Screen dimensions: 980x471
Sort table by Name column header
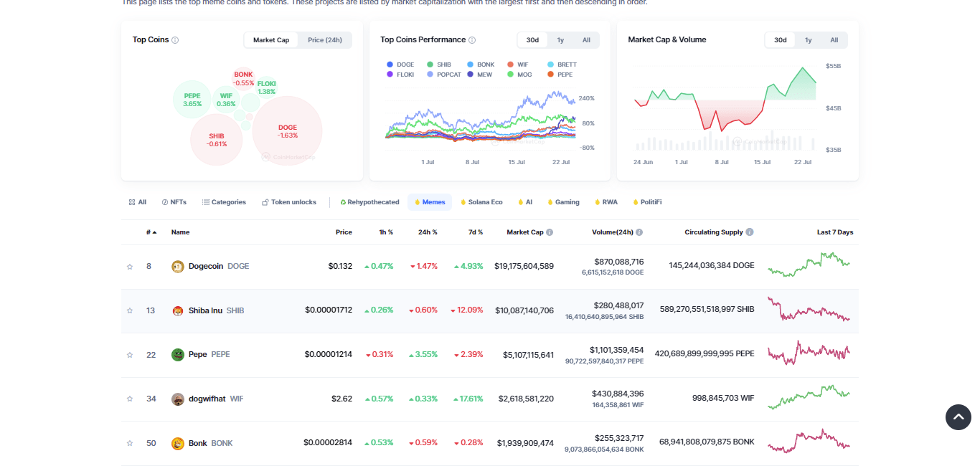pos(181,232)
